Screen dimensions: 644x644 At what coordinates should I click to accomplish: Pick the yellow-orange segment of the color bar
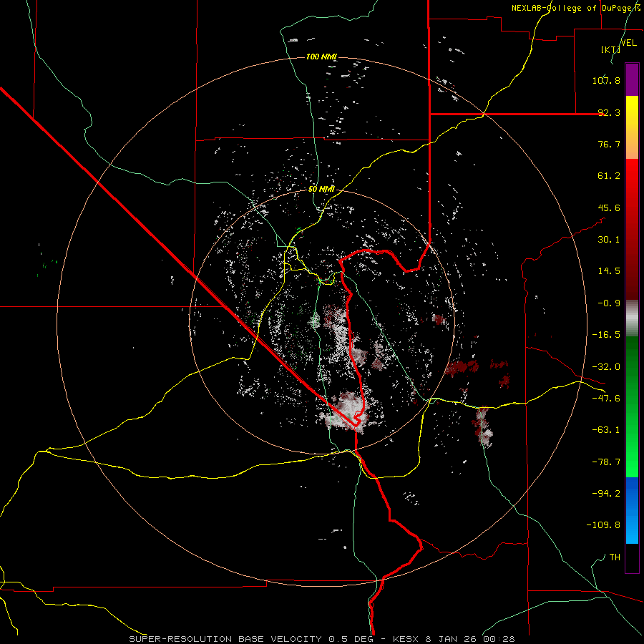[x=632, y=127]
